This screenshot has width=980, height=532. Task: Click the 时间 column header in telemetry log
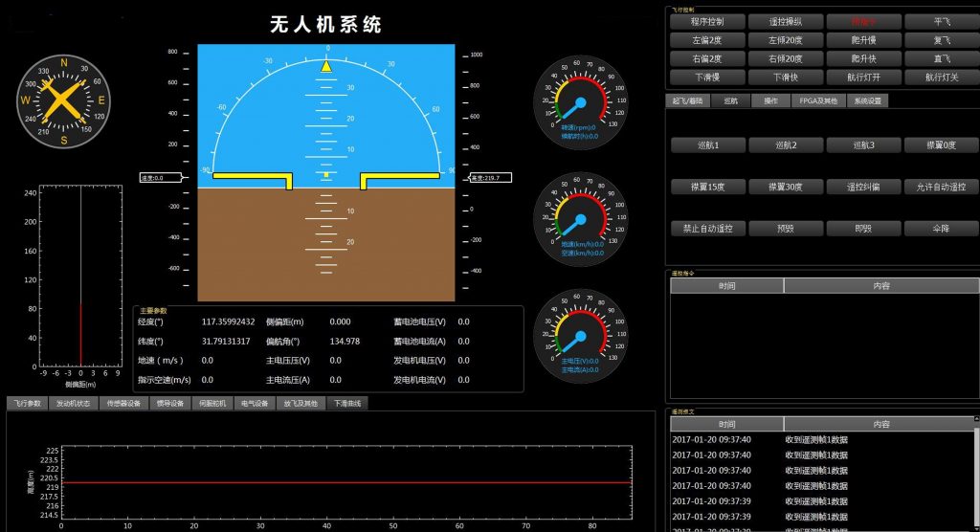(x=726, y=424)
